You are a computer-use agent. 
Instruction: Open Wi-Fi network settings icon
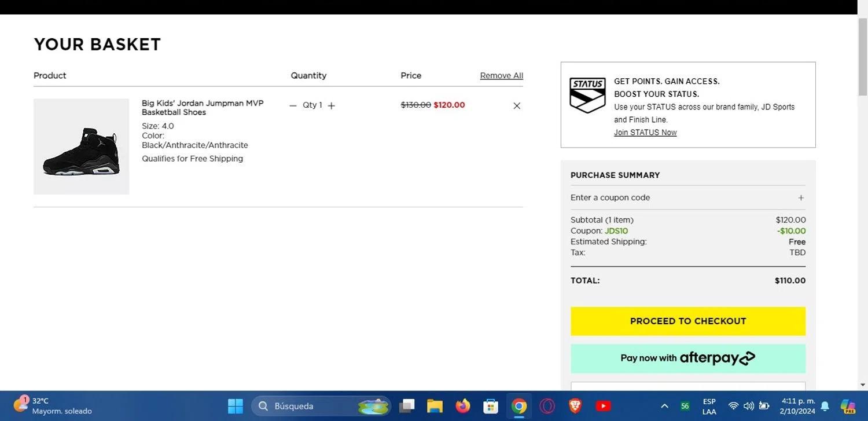click(x=733, y=406)
